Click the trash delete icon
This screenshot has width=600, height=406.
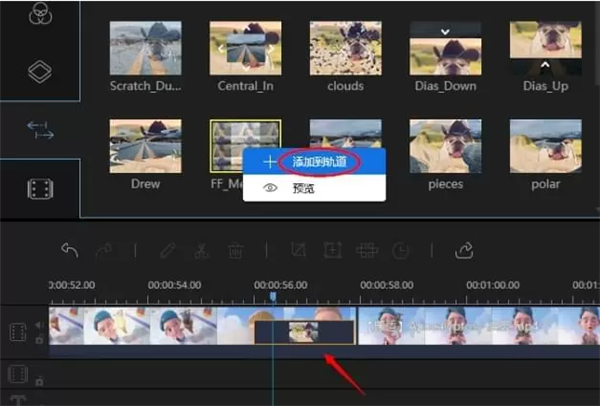[236, 250]
